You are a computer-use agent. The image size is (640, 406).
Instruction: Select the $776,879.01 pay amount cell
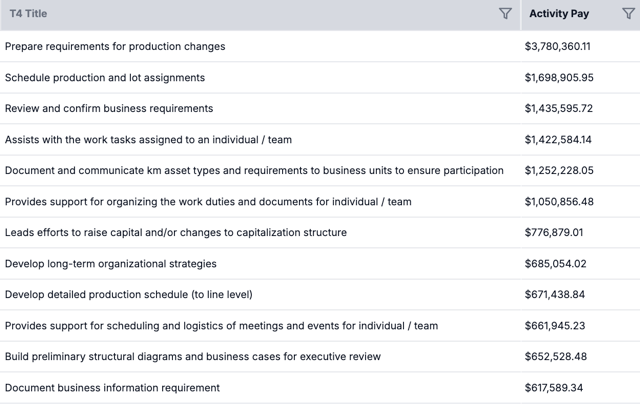pyautogui.click(x=554, y=232)
